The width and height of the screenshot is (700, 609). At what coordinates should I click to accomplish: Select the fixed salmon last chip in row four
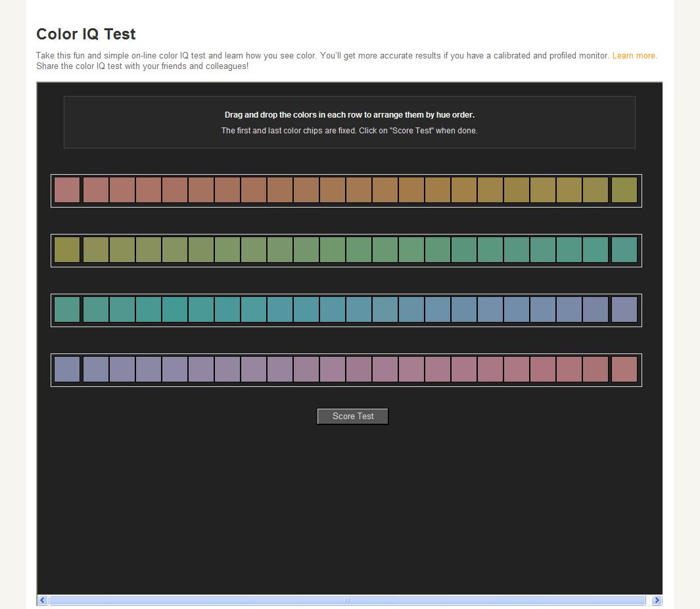624,369
